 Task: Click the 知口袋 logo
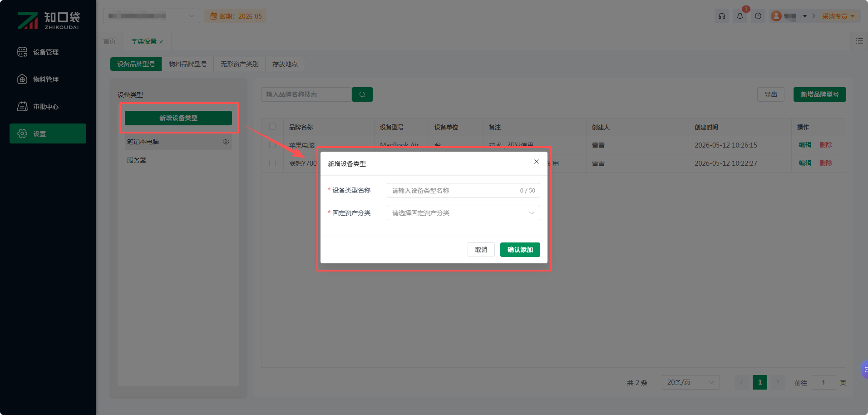coord(48,20)
